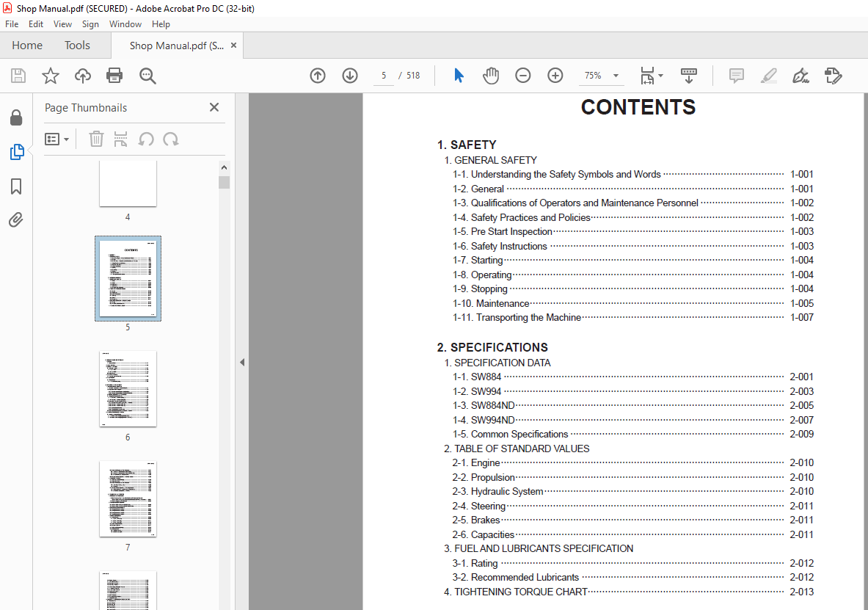Collapse the navigation pane with arrow
This screenshot has width=868, height=610.
click(242, 363)
